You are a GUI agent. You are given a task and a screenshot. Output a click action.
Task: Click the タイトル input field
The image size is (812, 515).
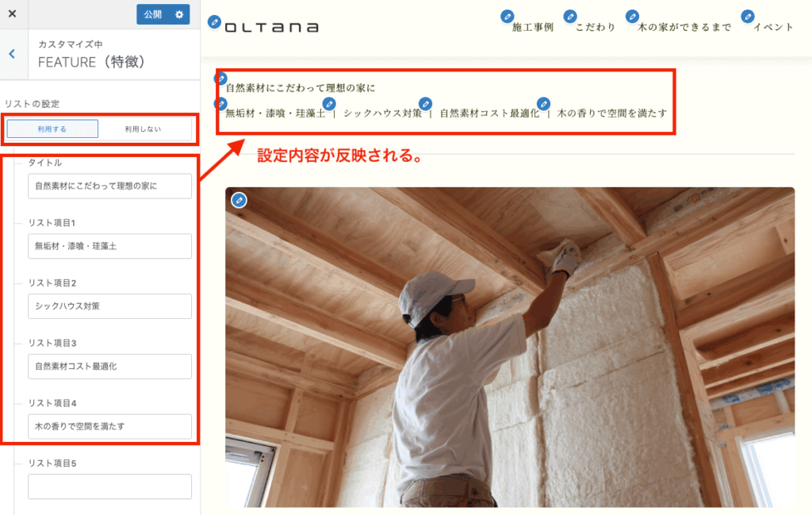(109, 186)
